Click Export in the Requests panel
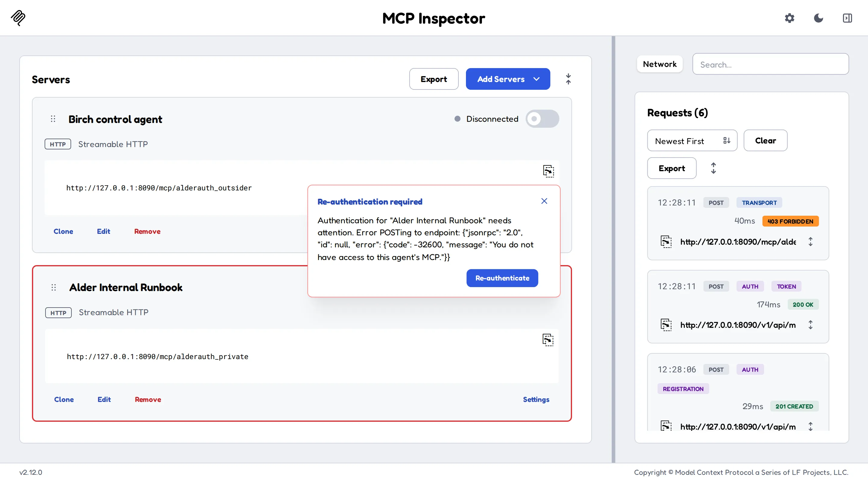868x482 pixels. pos(671,168)
